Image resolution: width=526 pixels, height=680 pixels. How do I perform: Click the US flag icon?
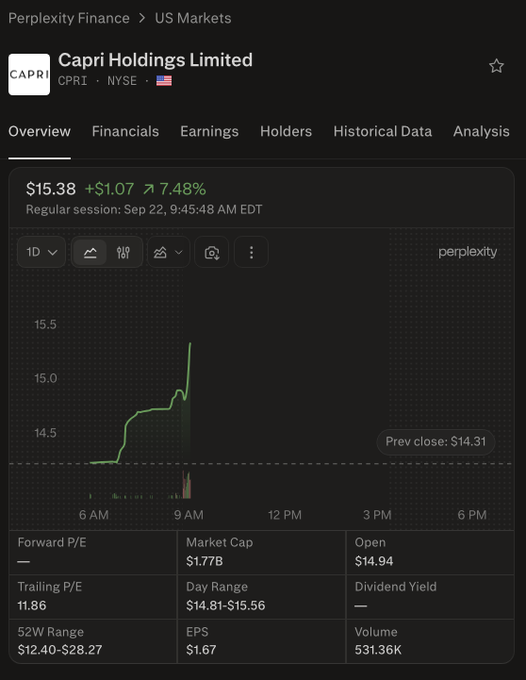[164, 81]
